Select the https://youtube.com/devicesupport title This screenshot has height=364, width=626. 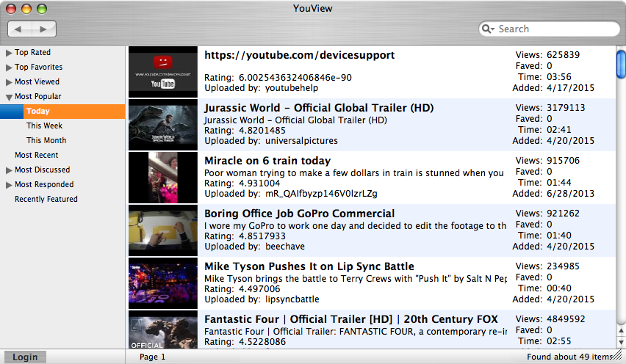coord(300,55)
